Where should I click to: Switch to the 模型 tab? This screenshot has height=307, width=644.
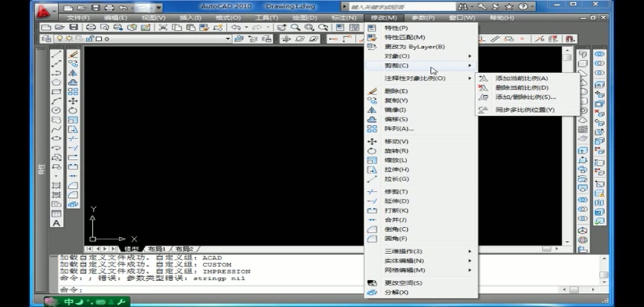(x=131, y=249)
